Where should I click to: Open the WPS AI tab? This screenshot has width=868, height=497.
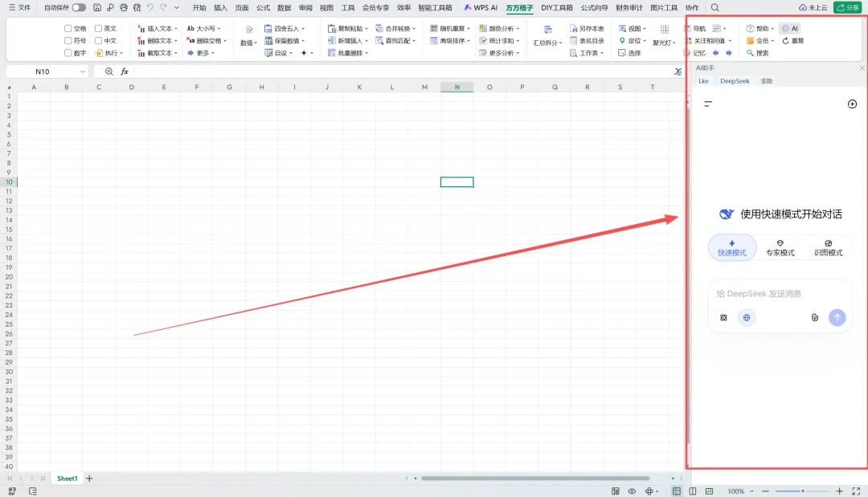[x=481, y=8]
